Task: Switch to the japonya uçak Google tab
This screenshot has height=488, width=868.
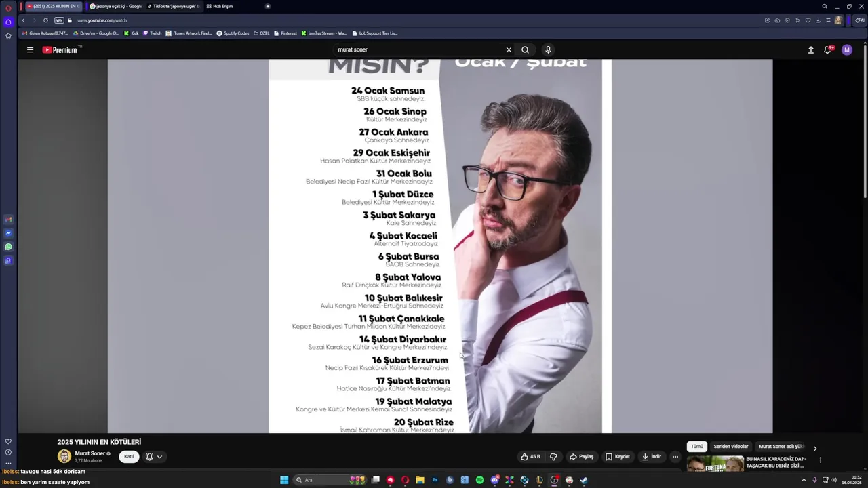Action: coord(115,6)
